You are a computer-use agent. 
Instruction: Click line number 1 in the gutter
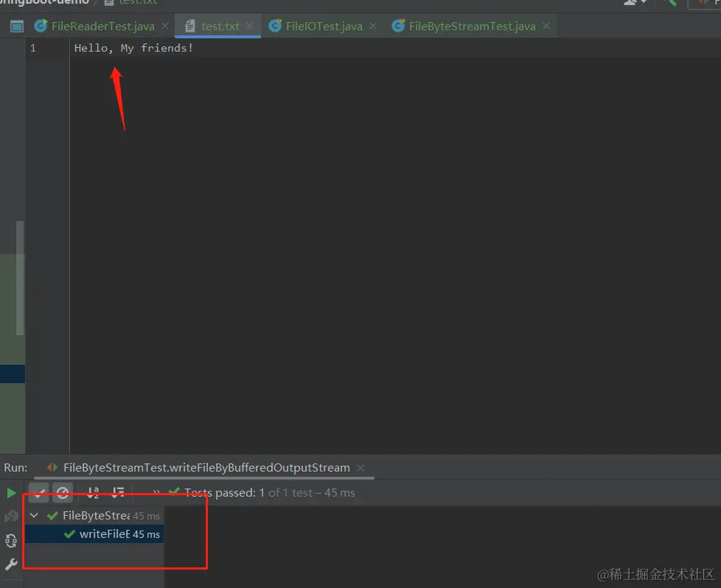click(x=32, y=48)
